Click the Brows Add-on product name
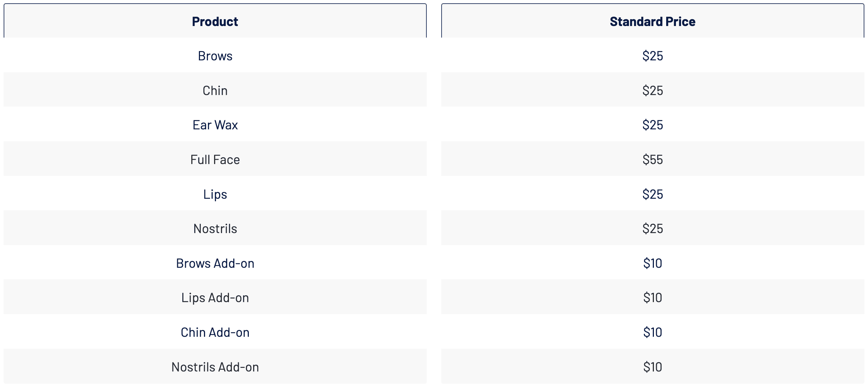This screenshot has width=868, height=391. pos(215,263)
